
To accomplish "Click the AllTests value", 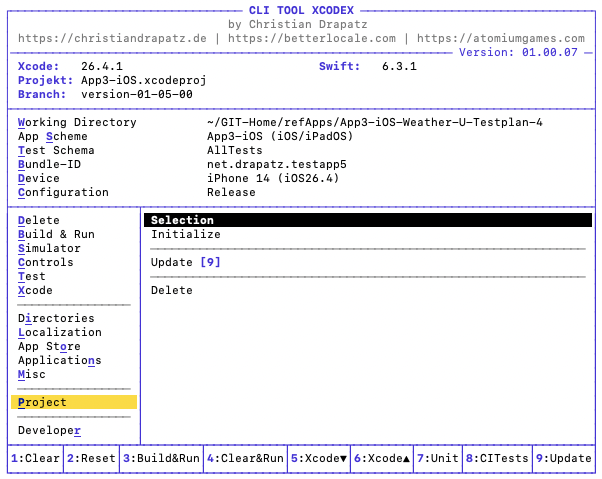I will point(235,150).
